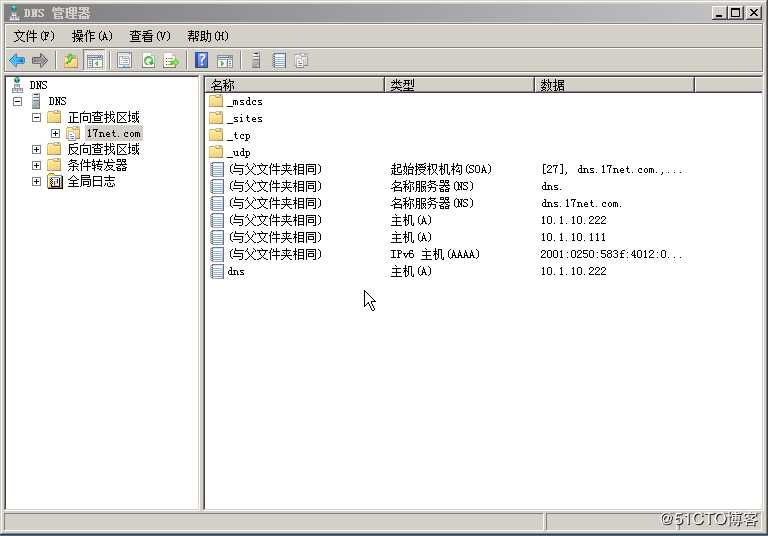The image size is (768, 536).
Task: Select 全局日志 in the tree
Action: 91,182
